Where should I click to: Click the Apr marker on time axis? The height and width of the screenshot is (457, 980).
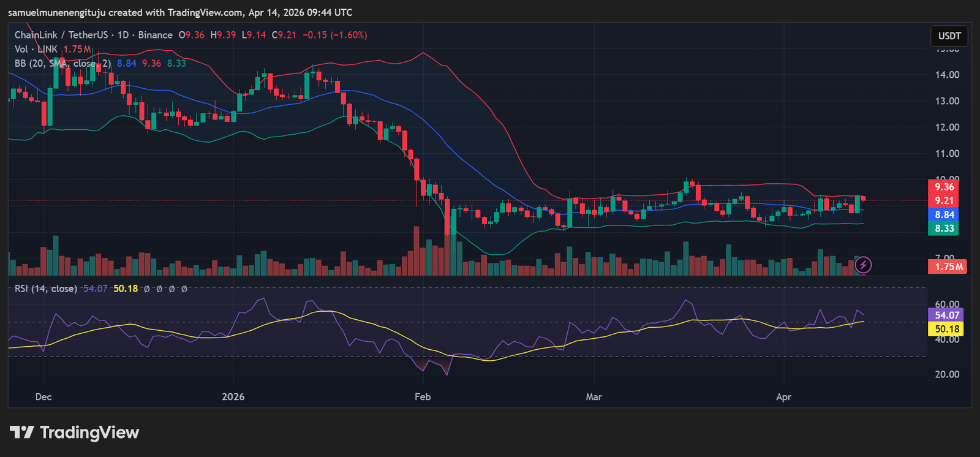pyautogui.click(x=783, y=396)
